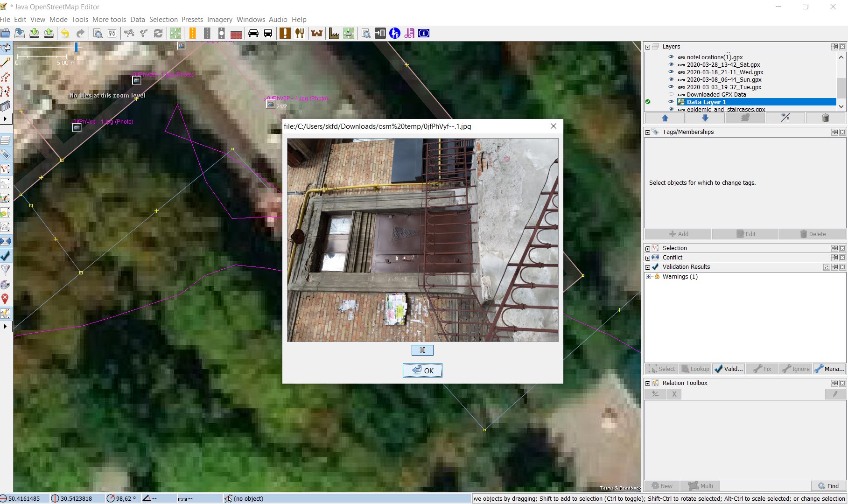Image resolution: width=848 pixels, height=504 pixels.
Task: Toggle visibility of Data Layer 1
Action: coord(671,102)
